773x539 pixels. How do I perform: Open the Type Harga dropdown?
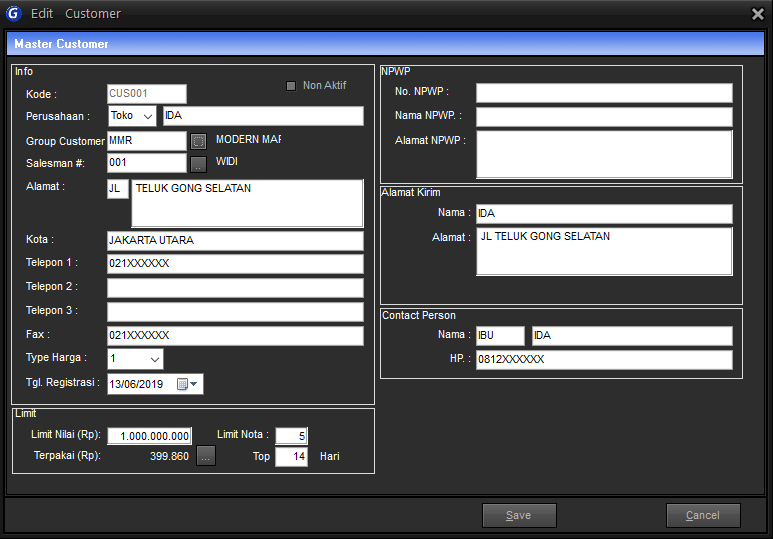[155, 359]
